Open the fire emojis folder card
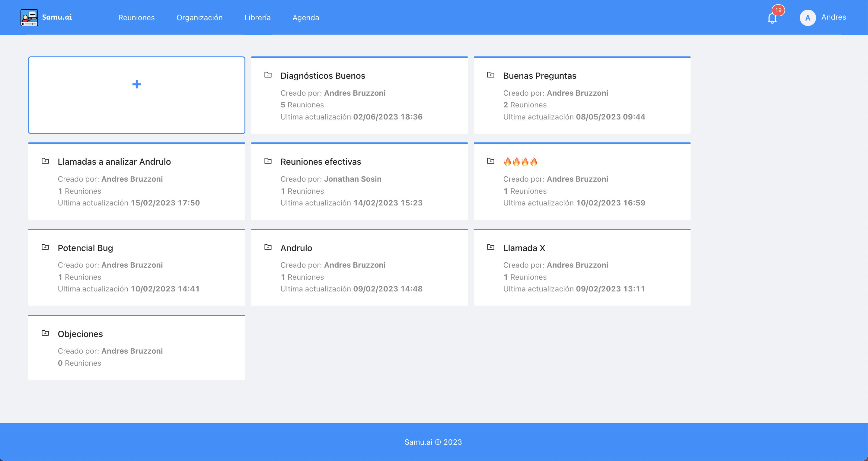868x461 pixels. pyautogui.click(x=520, y=162)
